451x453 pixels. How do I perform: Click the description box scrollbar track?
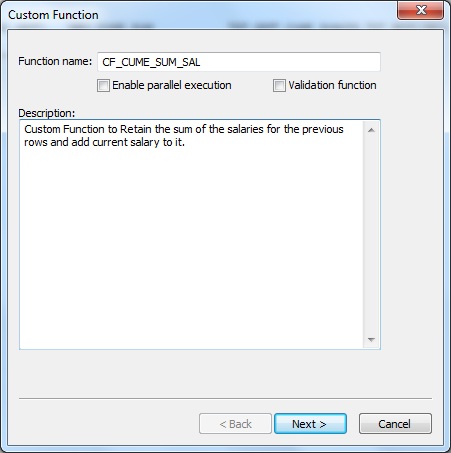(x=371, y=235)
